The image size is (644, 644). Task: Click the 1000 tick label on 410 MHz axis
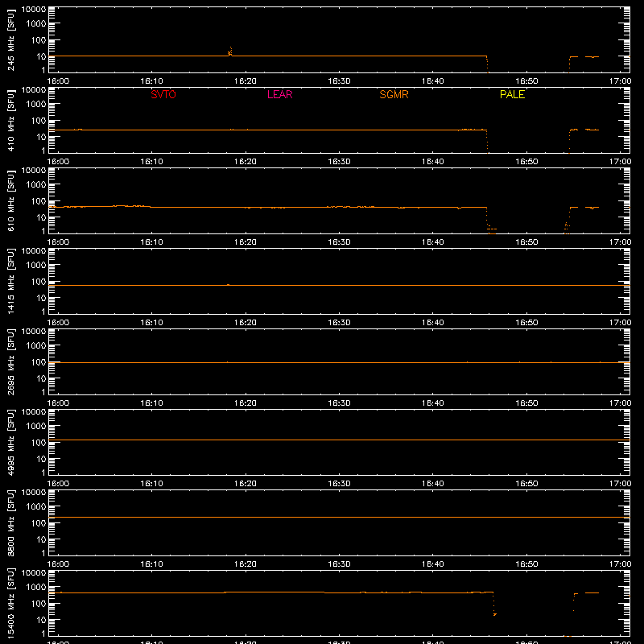(35, 104)
